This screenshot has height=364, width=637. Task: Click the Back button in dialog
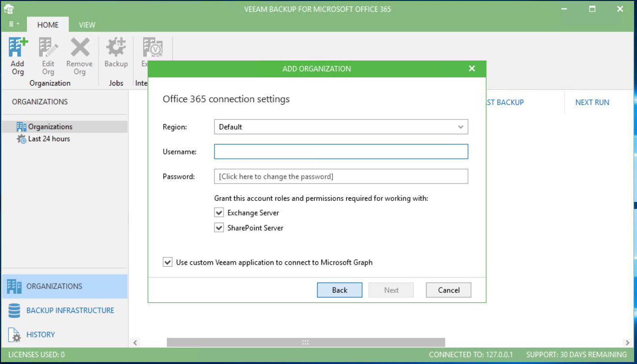click(x=340, y=290)
